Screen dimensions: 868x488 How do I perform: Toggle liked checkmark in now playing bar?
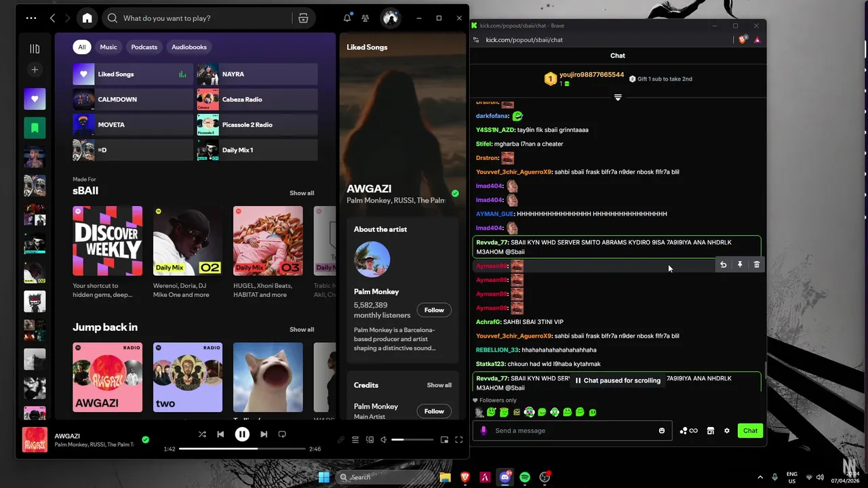click(145, 439)
